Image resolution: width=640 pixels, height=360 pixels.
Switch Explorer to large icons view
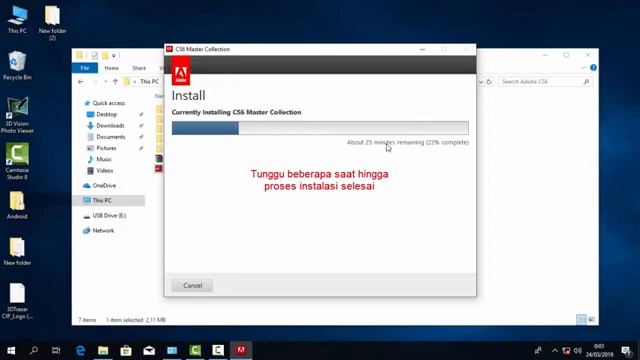click(x=591, y=319)
